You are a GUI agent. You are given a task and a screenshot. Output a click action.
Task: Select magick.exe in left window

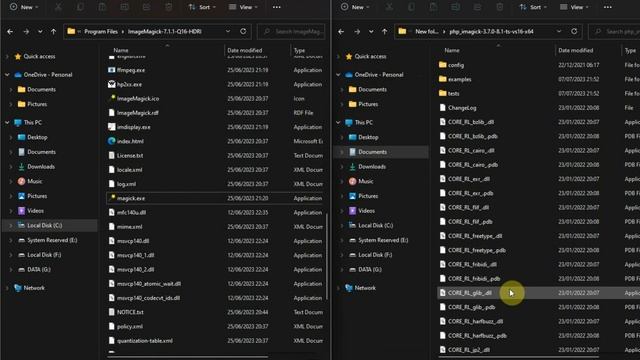coord(216,198)
